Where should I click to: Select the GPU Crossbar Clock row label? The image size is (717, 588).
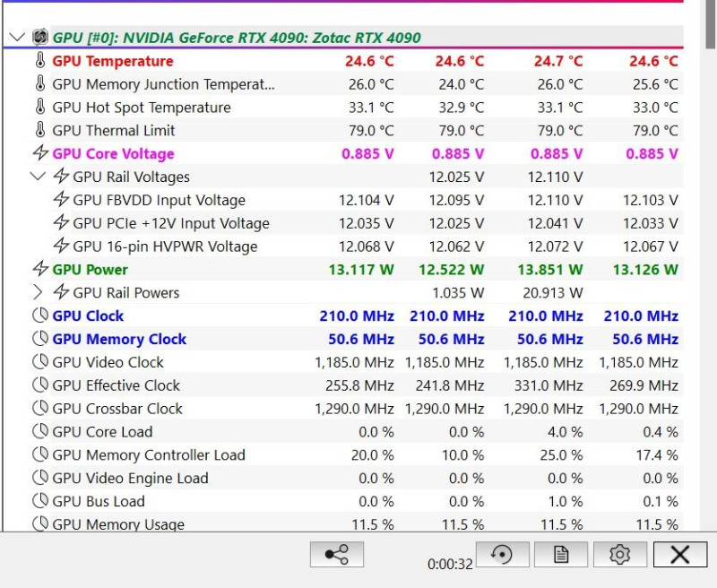coord(117,409)
